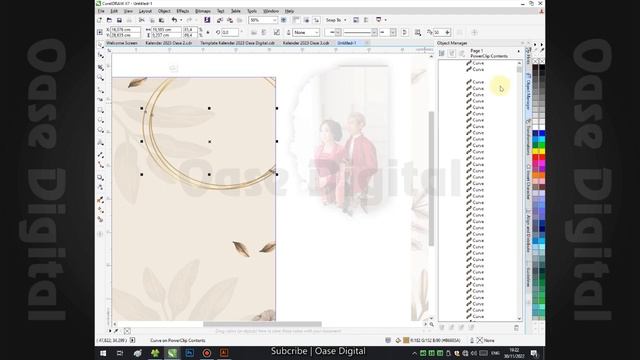Click the Export icon in the standard toolbar
The width and height of the screenshot is (640, 360).
tap(230, 20)
